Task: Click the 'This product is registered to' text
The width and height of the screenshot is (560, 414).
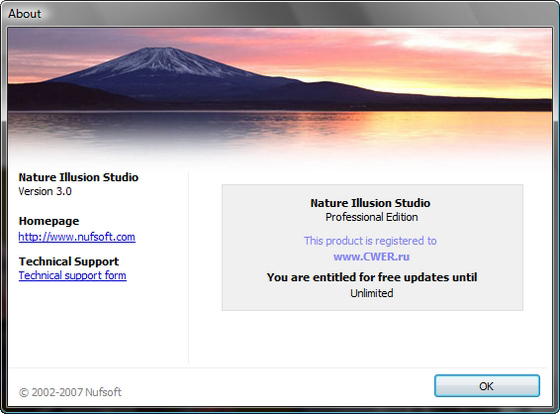Action: (370, 241)
